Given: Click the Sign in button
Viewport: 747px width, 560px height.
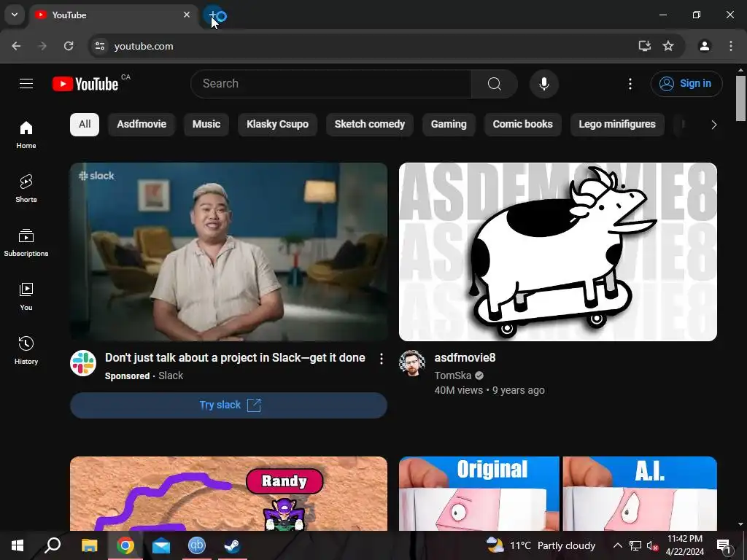Looking at the screenshot, I should 686,84.
